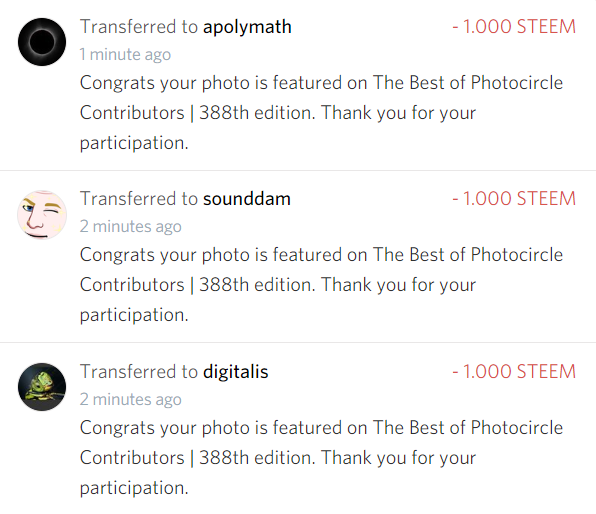Select the -1.000 STEEM amount for sounddam
Image resolution: width=596 pixels, height=514 pixels.
pyautogui.click(x=514, y=198)
